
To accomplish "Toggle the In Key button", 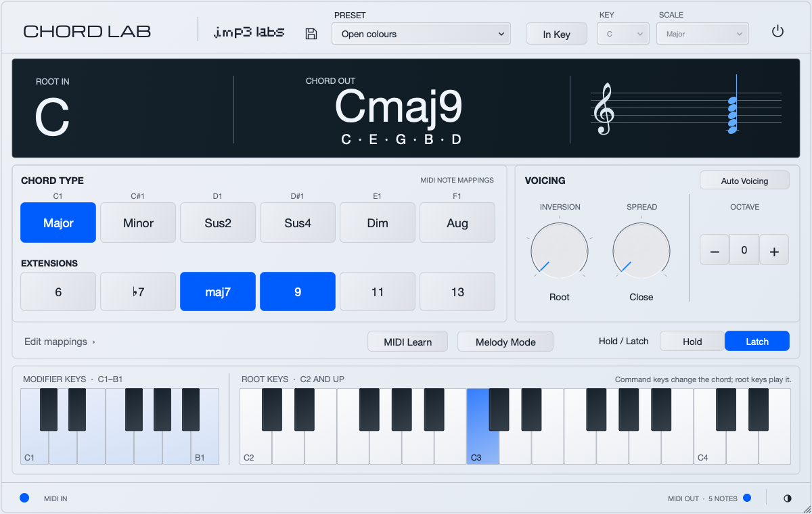I will click(556, 34).
